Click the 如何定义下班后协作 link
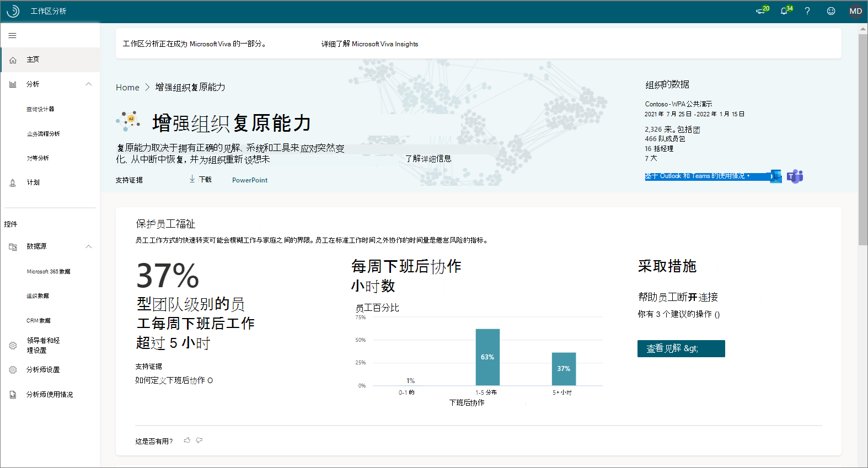This screenshot has height=468, width=868. point(174,380)
